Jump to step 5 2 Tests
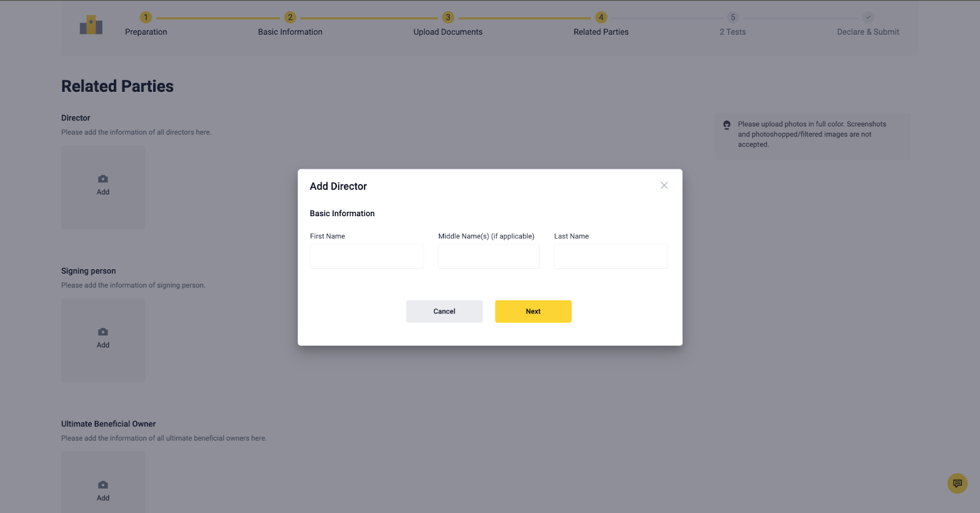Image resolution: width=980 pixels, height=513 pixels. click(x=733, y=17)
